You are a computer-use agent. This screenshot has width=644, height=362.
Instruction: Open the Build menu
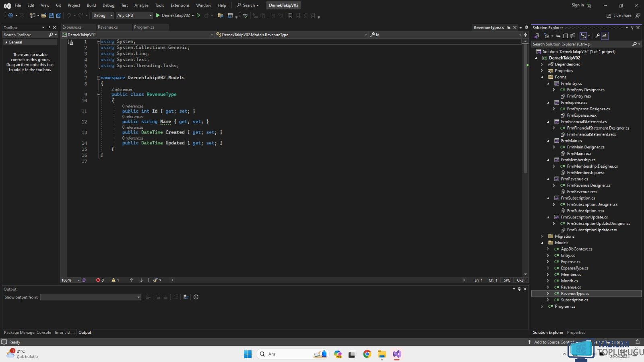point(91,5)
